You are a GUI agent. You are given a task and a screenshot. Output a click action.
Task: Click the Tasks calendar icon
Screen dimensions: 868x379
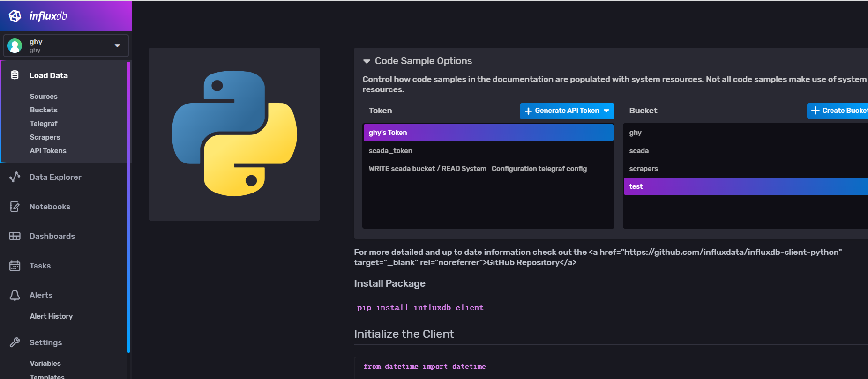tap(15, 266)
